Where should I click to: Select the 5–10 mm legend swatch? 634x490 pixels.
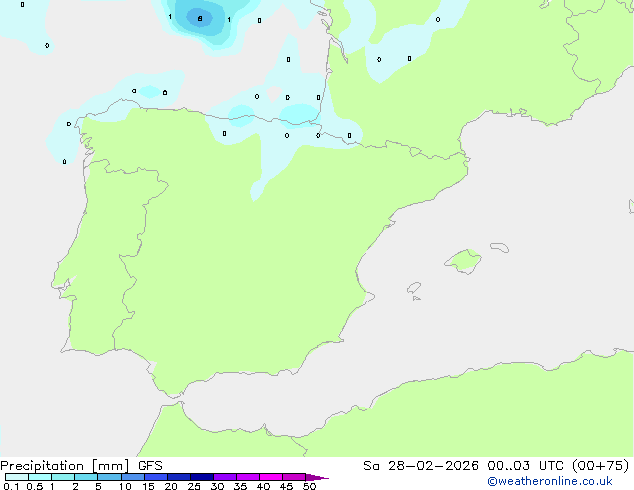(109, 477)
